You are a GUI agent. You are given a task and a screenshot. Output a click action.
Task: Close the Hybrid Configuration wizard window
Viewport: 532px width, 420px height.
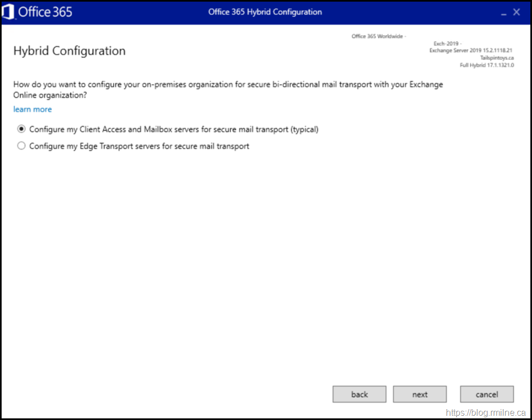517,12
